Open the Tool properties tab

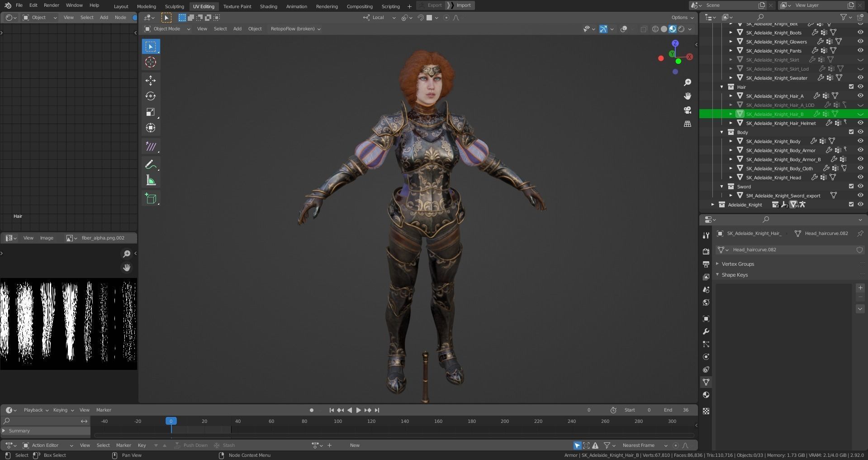point(706,235)
